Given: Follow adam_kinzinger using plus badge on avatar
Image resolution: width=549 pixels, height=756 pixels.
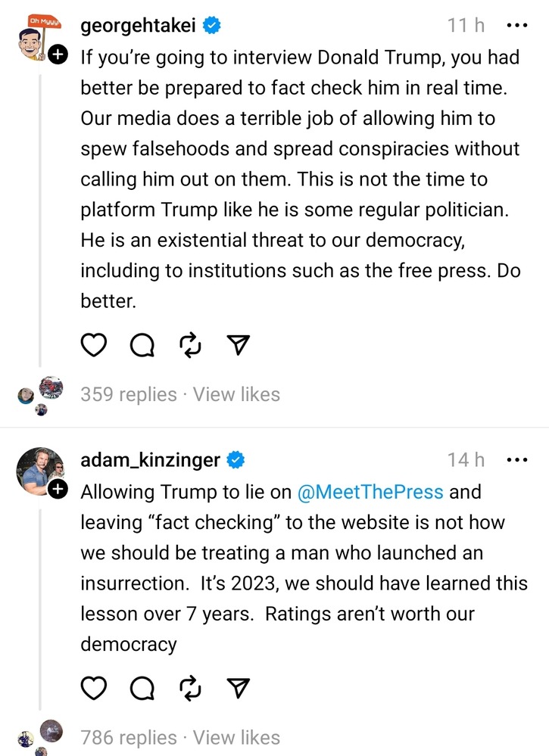Looking at the screenshot, I should (58, 490).
